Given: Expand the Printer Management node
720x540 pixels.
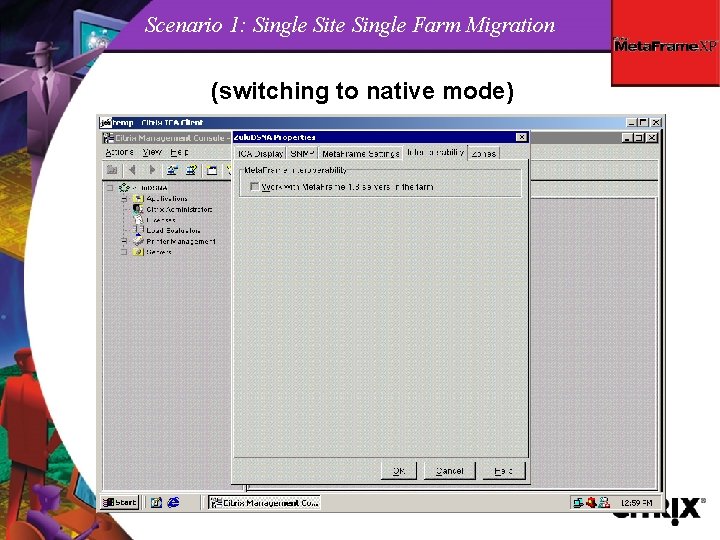Looking at the screenshot, I should coord(124,241).
